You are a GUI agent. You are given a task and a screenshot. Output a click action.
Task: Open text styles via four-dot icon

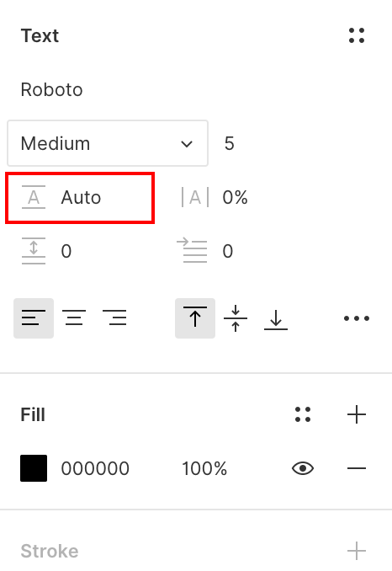[x=357, y=35]
